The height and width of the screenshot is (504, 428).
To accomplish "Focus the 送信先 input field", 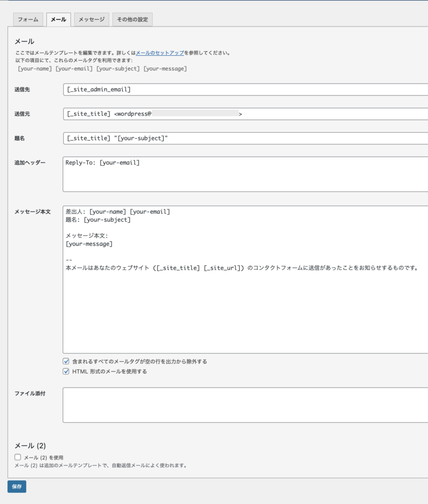I will tap(245, 90).
